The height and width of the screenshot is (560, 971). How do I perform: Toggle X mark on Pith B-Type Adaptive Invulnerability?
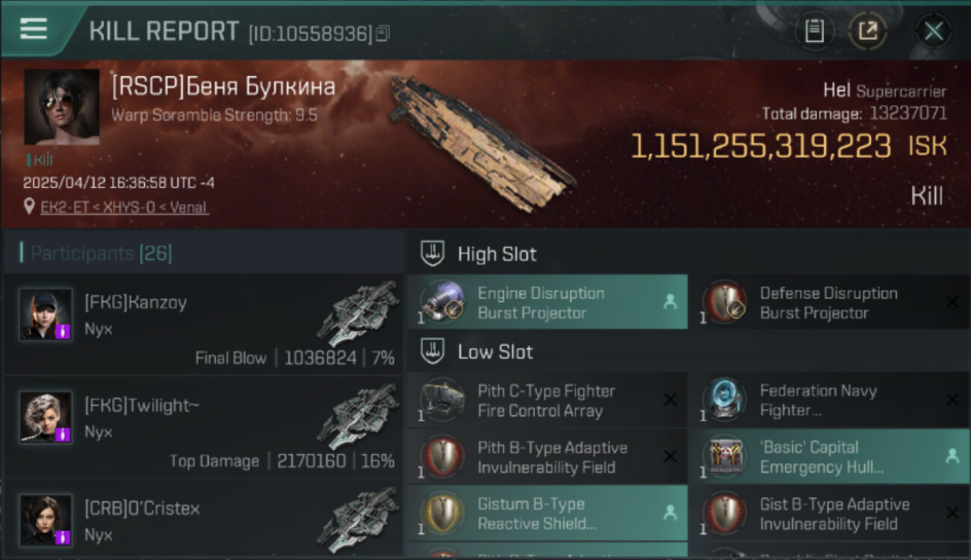(670, 456)
